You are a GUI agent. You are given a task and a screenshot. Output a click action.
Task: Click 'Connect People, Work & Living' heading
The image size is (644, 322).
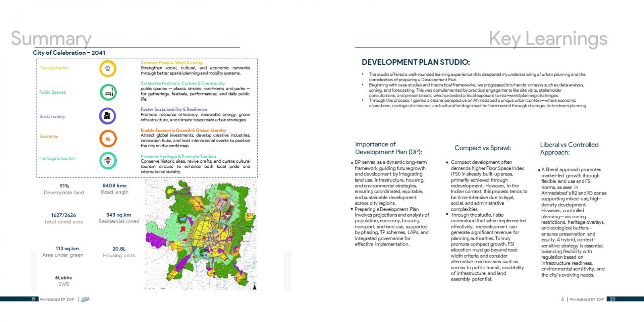coord(171,63)
